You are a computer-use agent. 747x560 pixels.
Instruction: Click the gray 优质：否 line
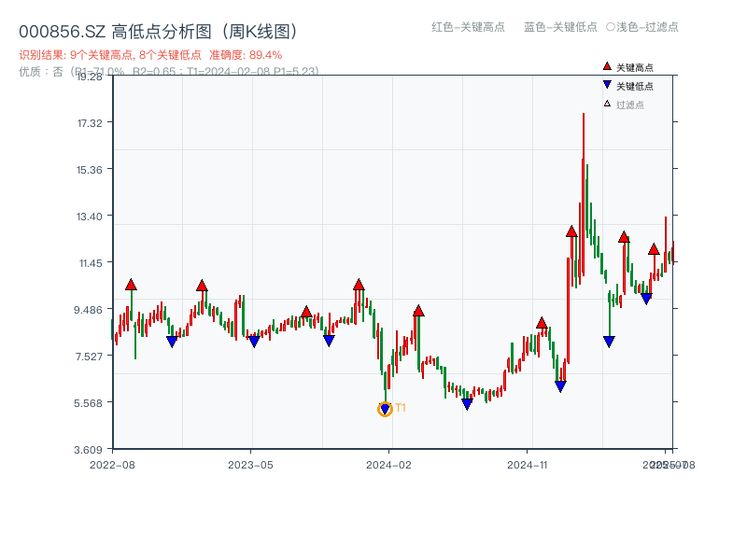click(169, 72)
